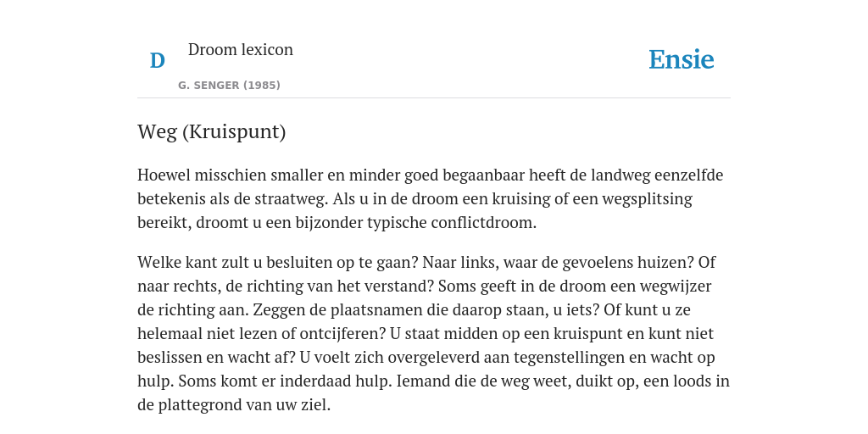Click the sentence Zeggen de plaatsnamen die daarop staan
This screenshot has width=868, height=434.
point(426,310)
